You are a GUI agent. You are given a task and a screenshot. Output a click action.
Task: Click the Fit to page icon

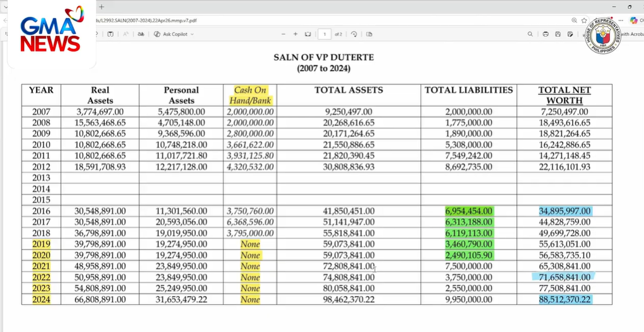[307, 34]
